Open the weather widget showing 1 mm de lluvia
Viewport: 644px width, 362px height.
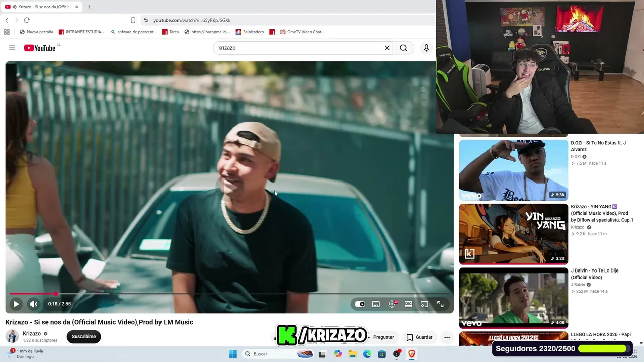(x=25, y=353)
